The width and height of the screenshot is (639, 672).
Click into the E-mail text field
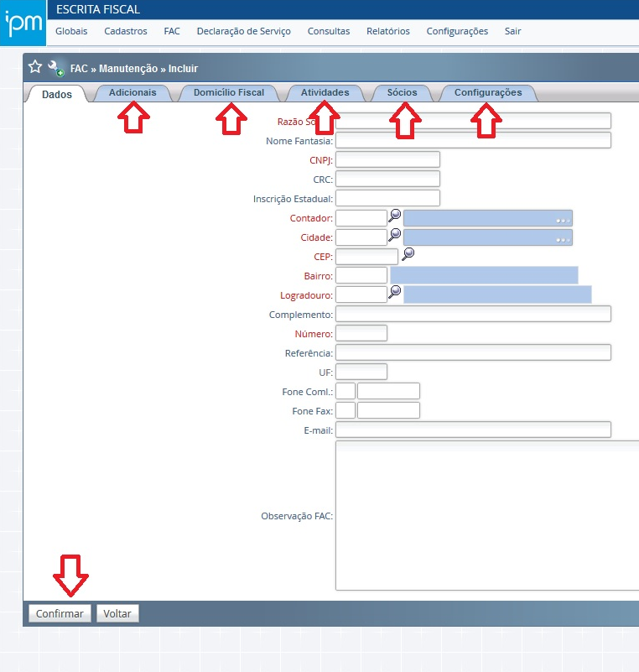point(472,430)
